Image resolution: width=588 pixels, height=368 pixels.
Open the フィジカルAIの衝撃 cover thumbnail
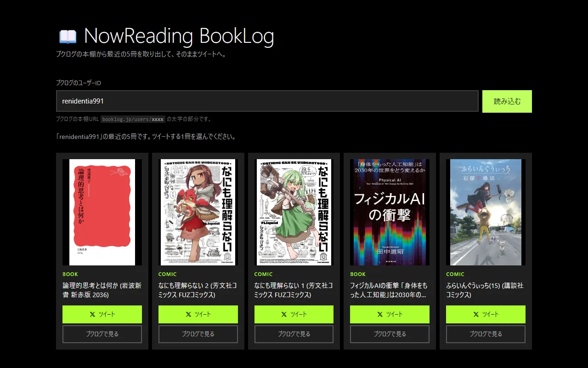[390, 212]
